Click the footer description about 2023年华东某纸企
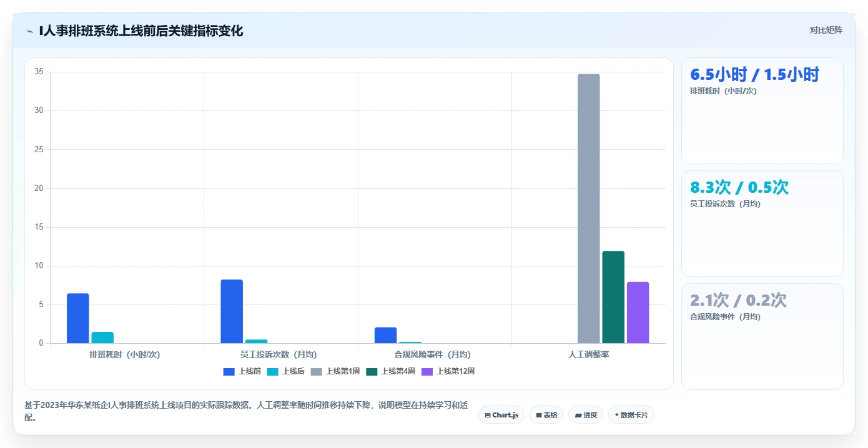Screen dimensions: 868x448 pos(245,411)
